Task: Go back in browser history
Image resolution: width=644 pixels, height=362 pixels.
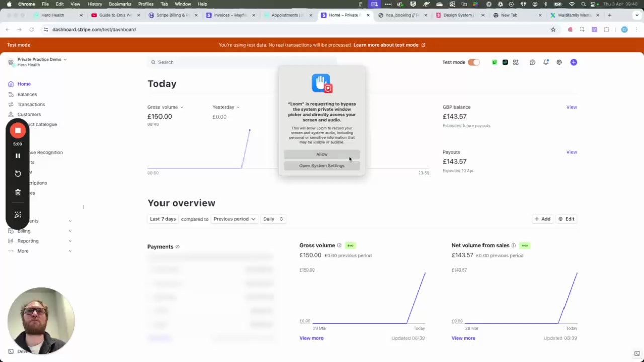Action: [x=7, y=30]
